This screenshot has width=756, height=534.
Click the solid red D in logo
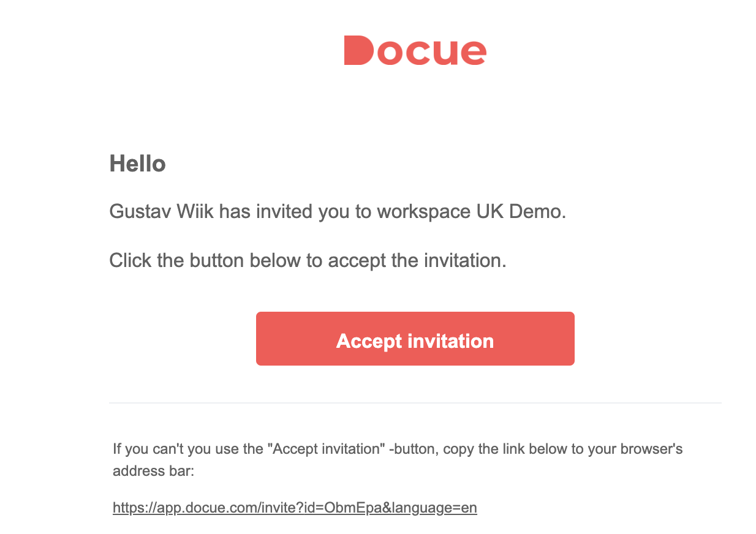(358, 50)
